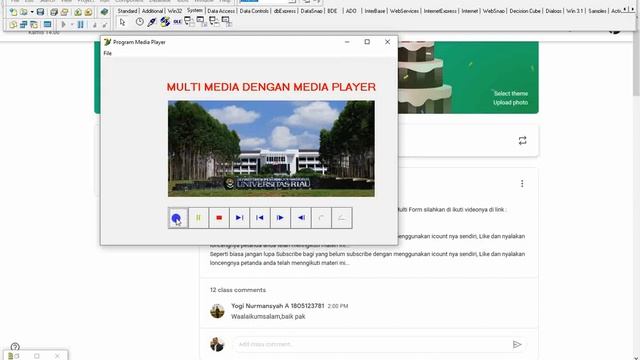Click the send comment arrow icon
The height and width of the screenshot is (360, 640).
[x=517, y=344]
